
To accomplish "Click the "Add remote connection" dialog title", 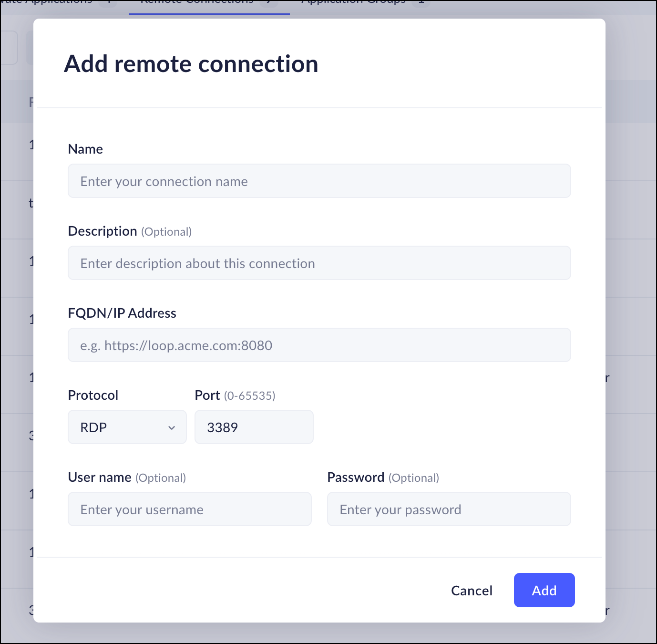I will 191,64.
